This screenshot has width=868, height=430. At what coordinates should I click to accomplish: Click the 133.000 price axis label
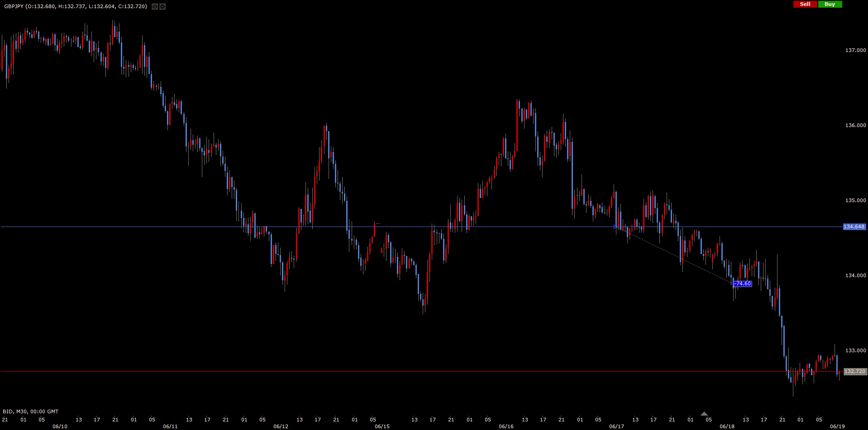tap(855, 350)
